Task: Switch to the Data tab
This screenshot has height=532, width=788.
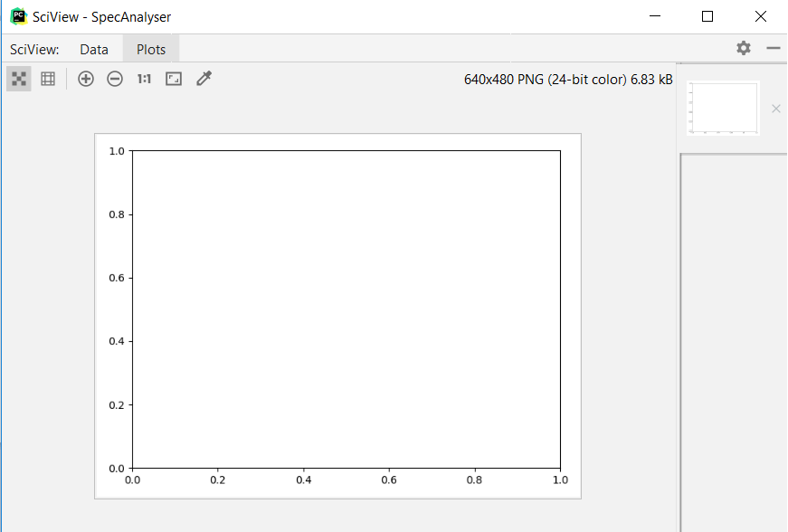Action: click(x=94, y=49)
